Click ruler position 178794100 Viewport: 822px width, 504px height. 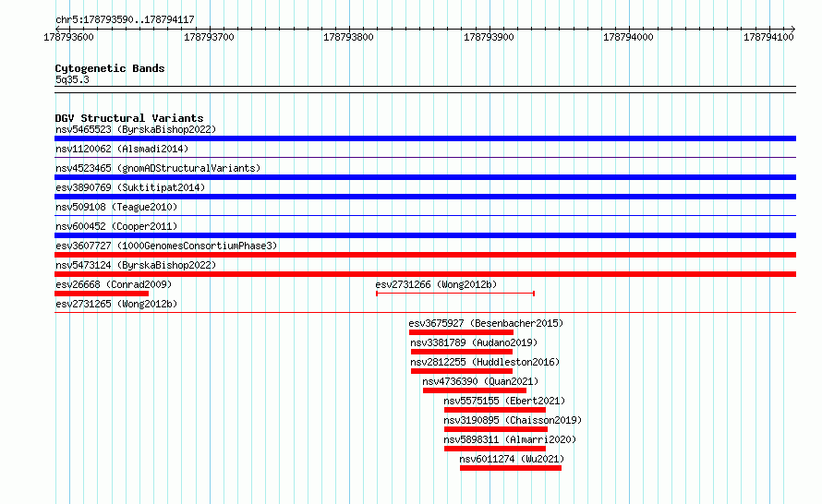pos(769,37)
